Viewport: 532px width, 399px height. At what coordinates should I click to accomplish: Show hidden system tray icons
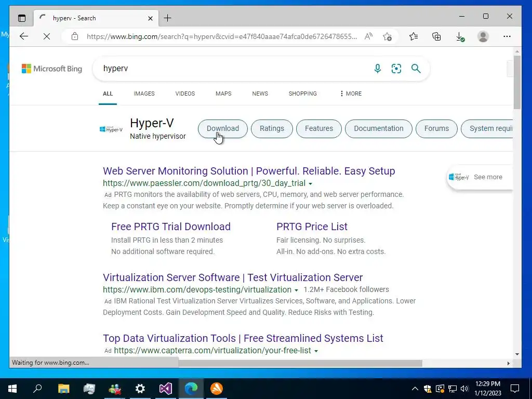(415, 389)
